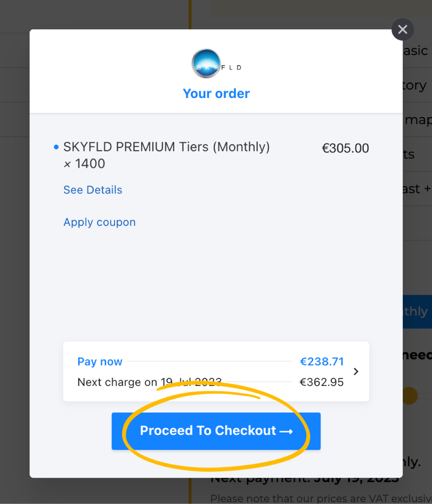Close the order dialog with the X icon
The image size is (432, 504).
pyautogui.click(x=402, y=29)
